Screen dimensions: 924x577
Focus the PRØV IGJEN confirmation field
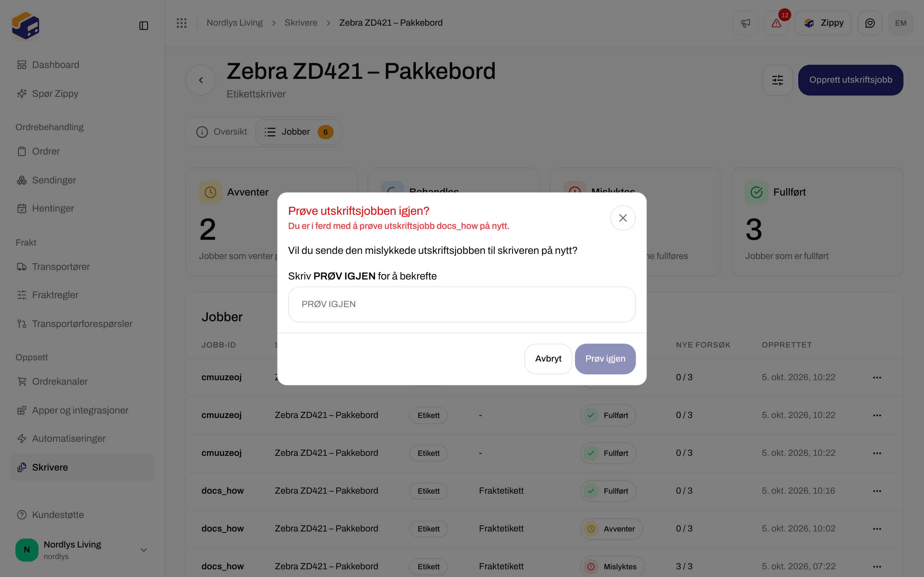point(462,304)
